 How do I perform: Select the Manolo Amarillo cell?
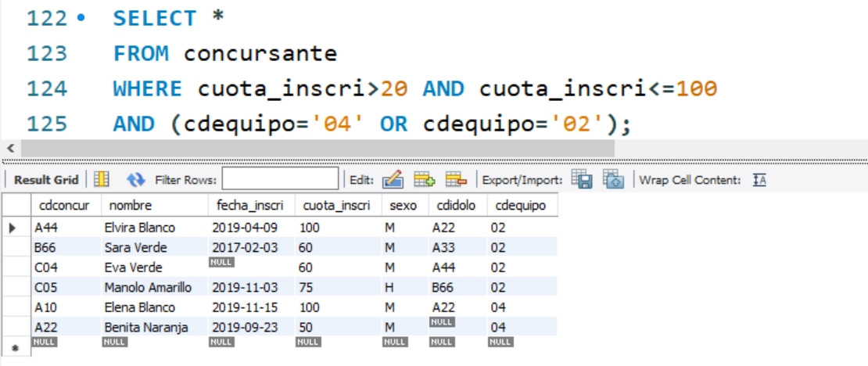pos(155,287)
